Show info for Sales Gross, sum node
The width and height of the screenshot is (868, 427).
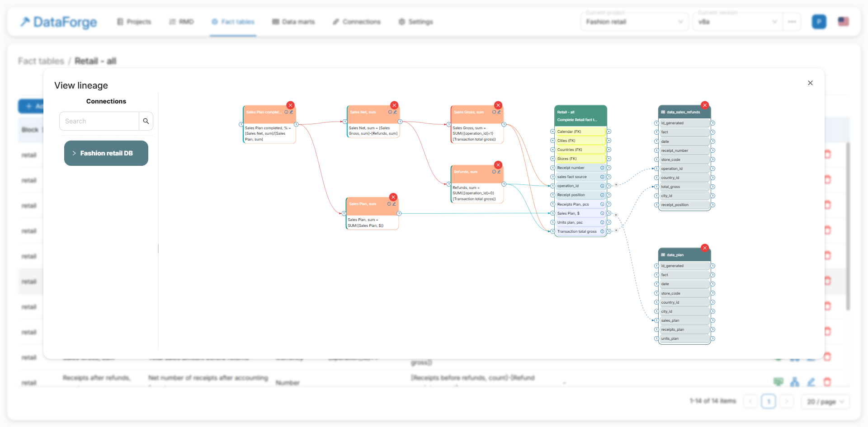coord(494,112)
